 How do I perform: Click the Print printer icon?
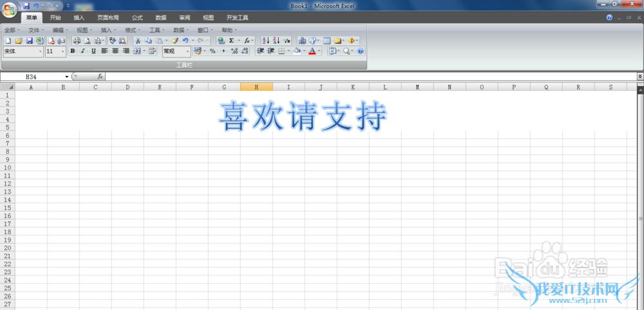point(77,41)
